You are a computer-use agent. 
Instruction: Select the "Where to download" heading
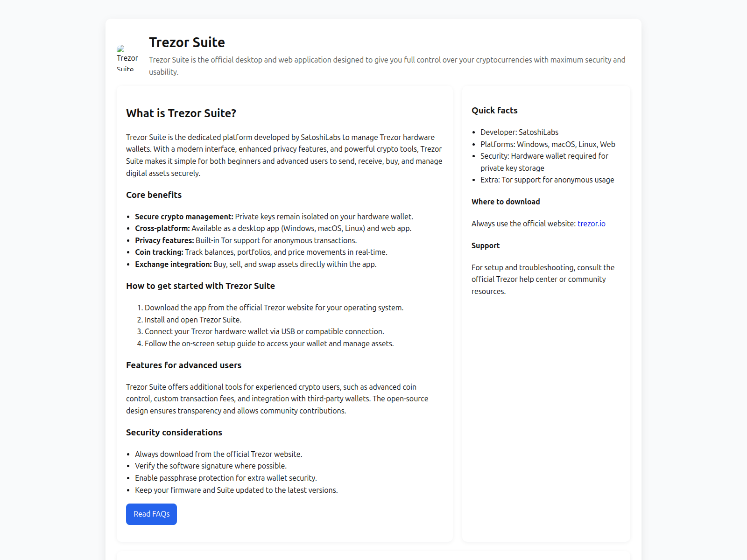506,202
